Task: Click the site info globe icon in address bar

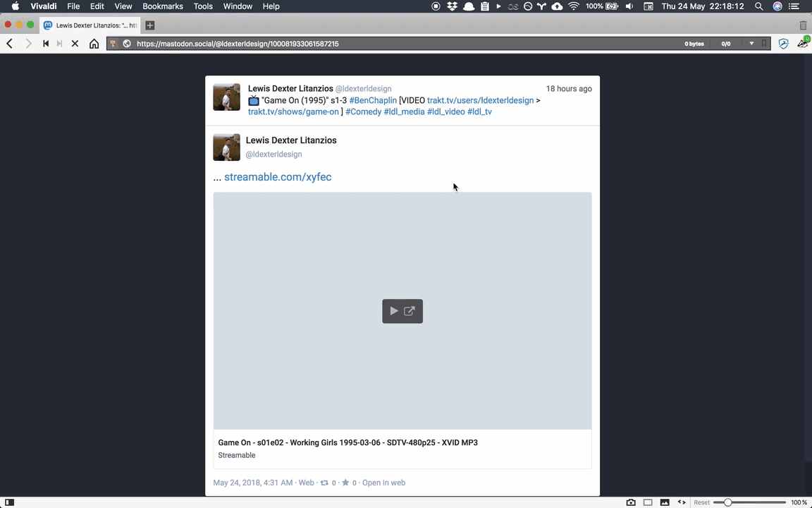Action: tap(127, 44)
